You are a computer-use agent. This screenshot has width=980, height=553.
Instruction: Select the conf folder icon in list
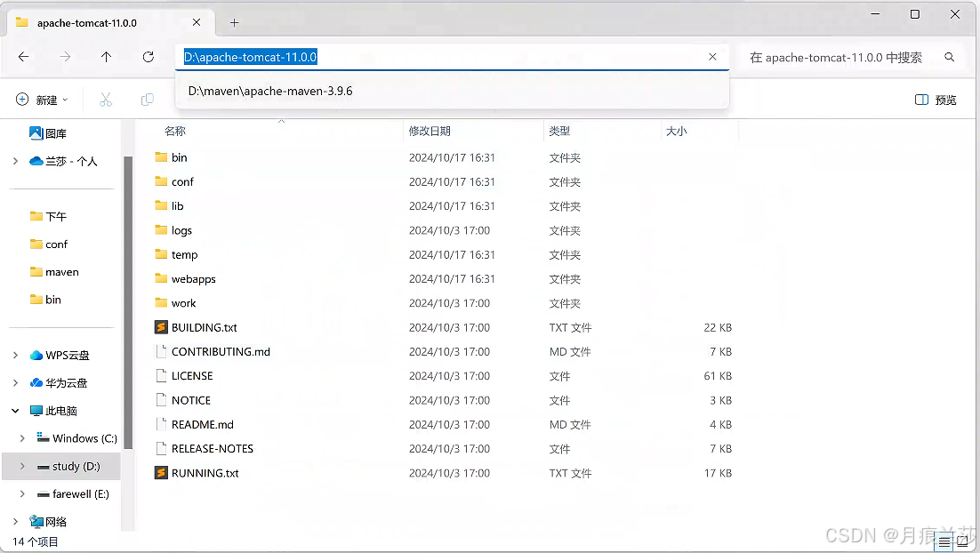(x=161, y=181)
